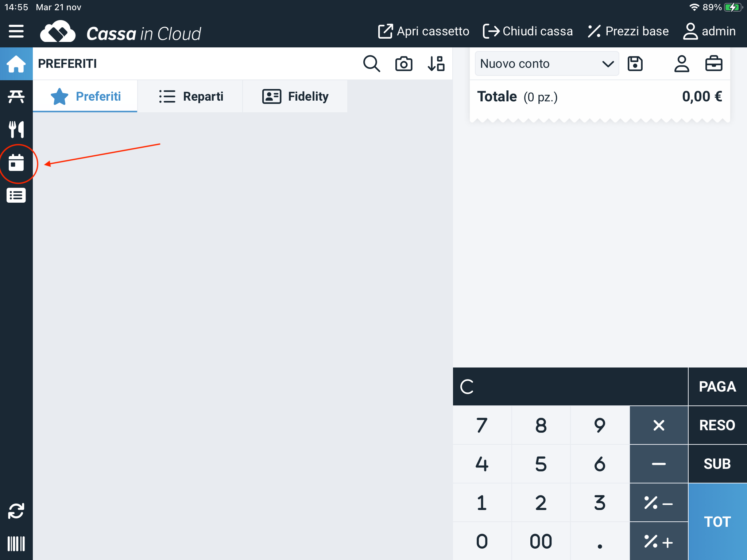Open the Fidelity tab

(x=295, y=97)
